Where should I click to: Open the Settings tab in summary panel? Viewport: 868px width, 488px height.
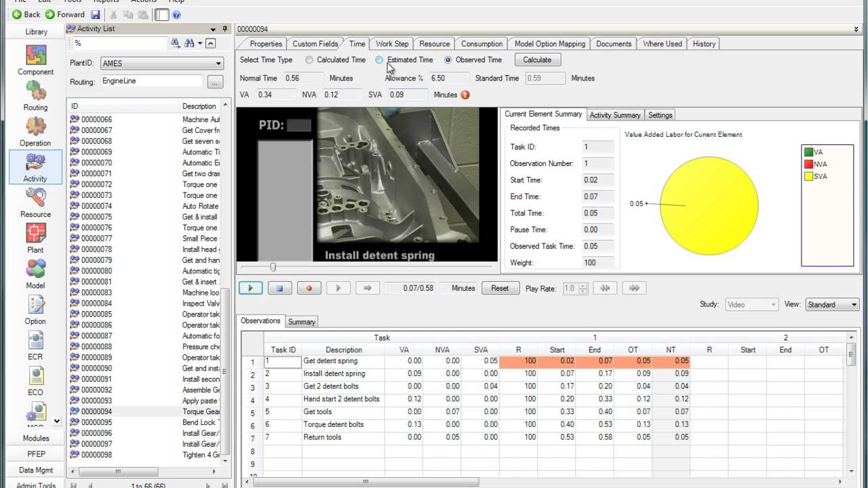tap(660, 115)
